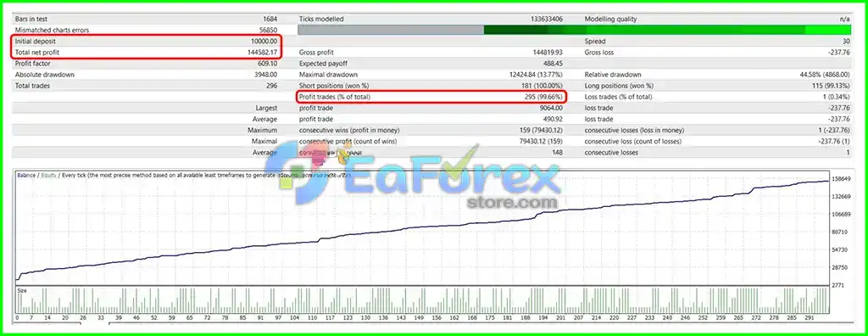Viewport: 868px width, 336px height.
Task: Select the Spread value 30
Action: pos(847,42)
